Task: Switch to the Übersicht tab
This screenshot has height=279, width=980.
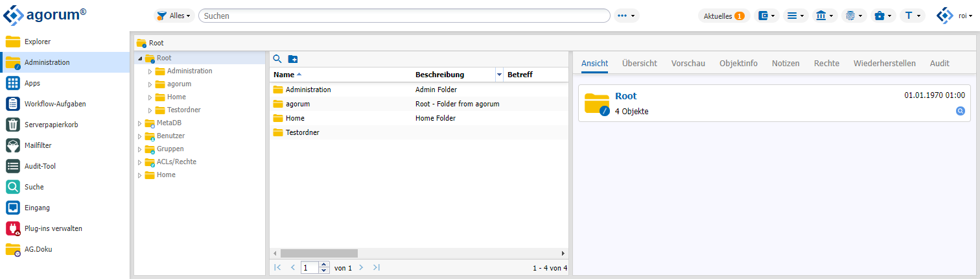Action: point(640,63)
